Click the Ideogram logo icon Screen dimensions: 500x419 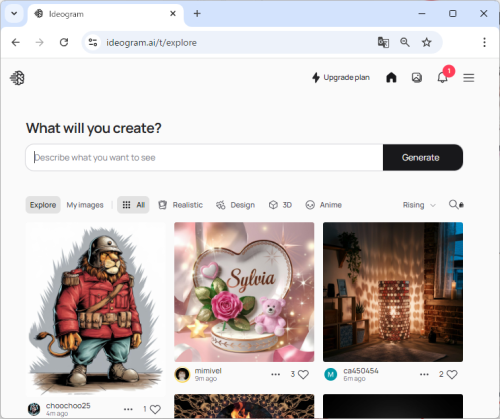[x=17, y=78]
